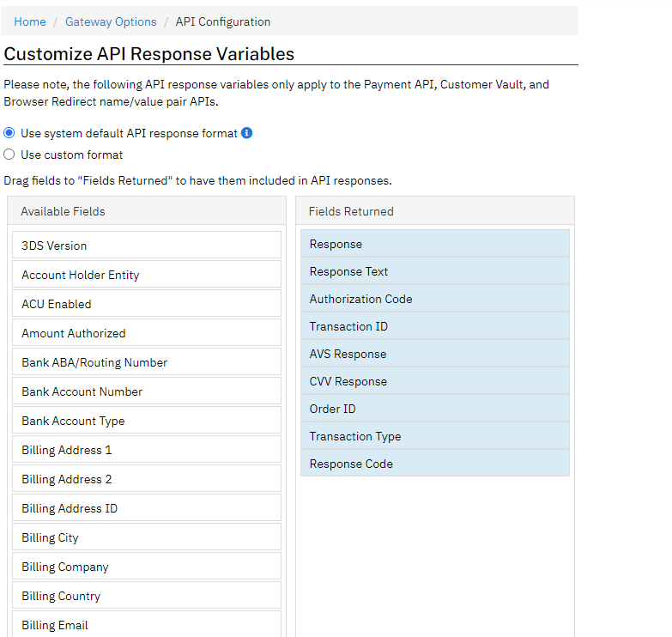Click Bank ABA/Routing Number field
Image resolution: width=672 pixels, height=637 pixels.
click(147, 361)
